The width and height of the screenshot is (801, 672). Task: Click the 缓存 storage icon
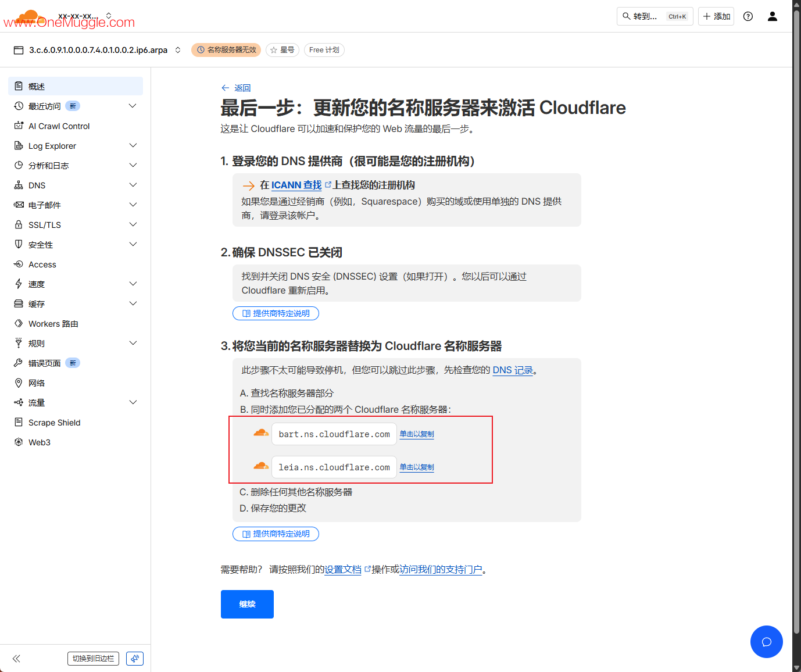click(x=19, y=303)
